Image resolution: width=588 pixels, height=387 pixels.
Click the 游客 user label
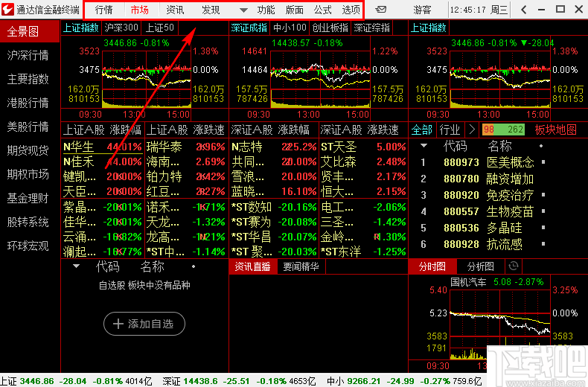(422, 10)
